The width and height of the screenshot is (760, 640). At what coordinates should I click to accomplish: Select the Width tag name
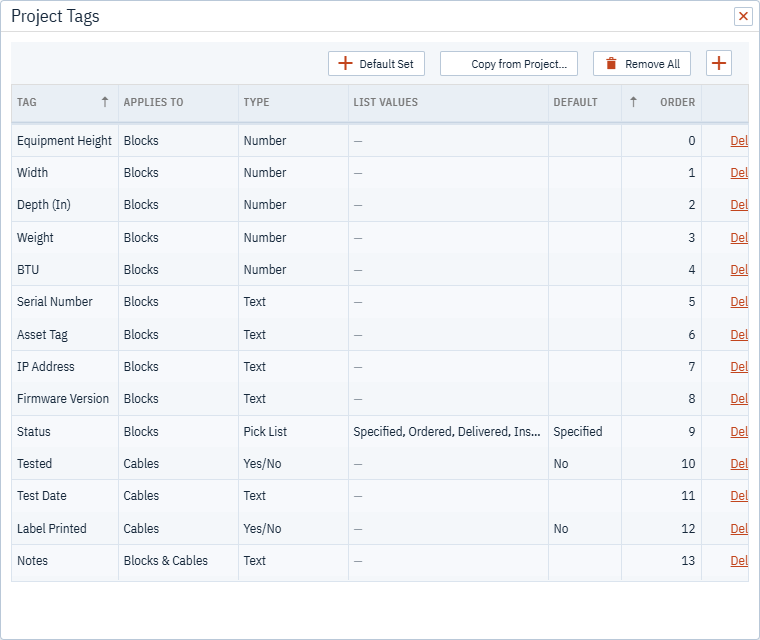[32, 173]
